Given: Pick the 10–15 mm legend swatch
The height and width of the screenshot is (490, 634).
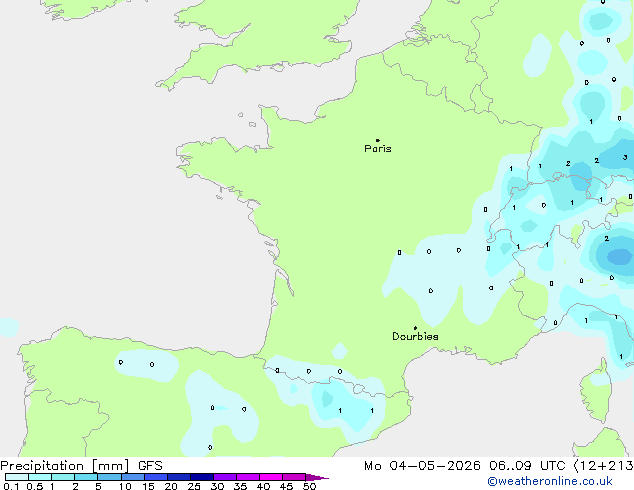Looking at the screenshot, I should [x=133, y=477].
